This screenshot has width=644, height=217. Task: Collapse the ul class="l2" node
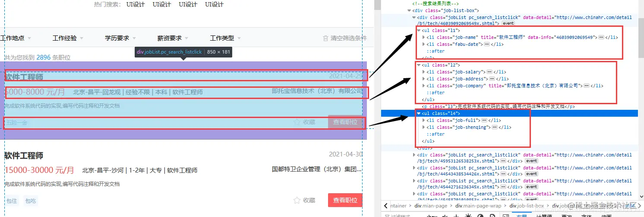coord(419,65)
